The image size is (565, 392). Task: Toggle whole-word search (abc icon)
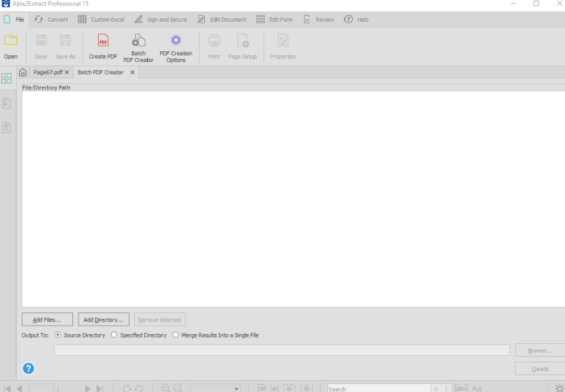[461, 389]
